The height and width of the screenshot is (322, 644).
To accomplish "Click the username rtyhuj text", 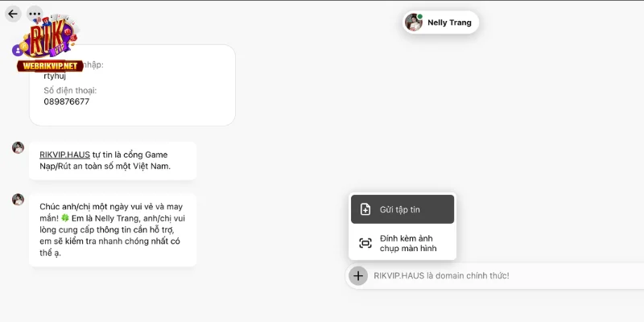I will (x=55, y=76).
